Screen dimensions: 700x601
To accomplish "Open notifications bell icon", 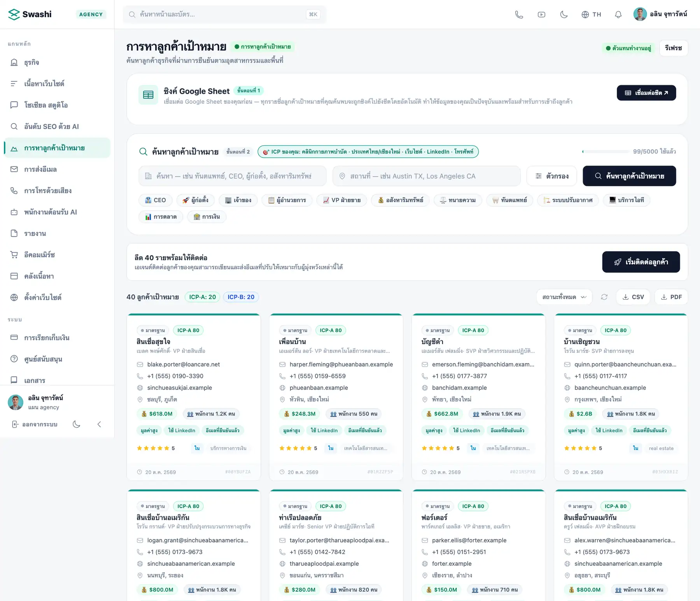I will (x=618, y=14).
